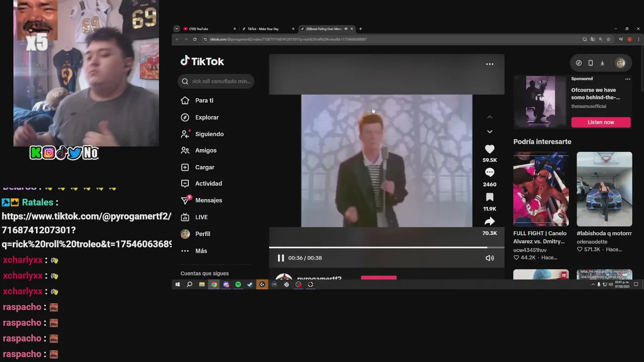Mute the video volume icon
The image size is (644, 362).
click(x=490, y=258)
